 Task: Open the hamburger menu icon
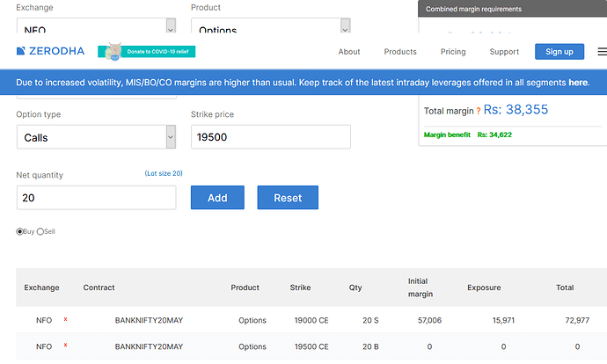602,52
